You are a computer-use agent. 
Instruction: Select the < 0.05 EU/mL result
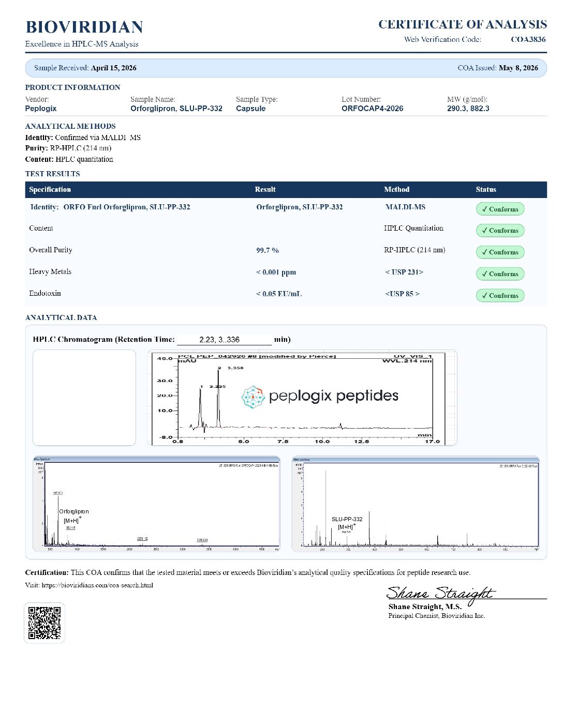pyautogui.click(x=279, y=294)
